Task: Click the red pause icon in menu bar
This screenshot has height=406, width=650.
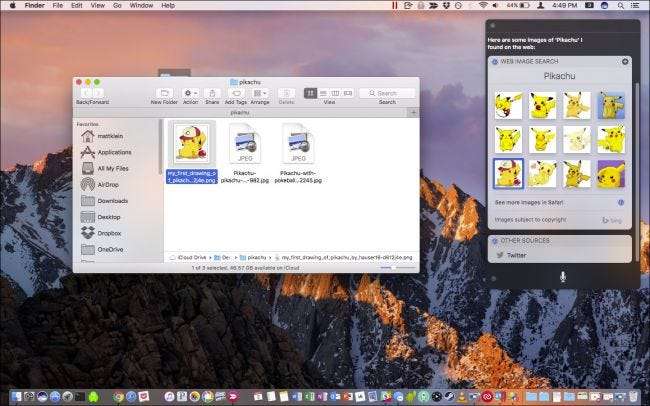Action: [x=395, y=5]
